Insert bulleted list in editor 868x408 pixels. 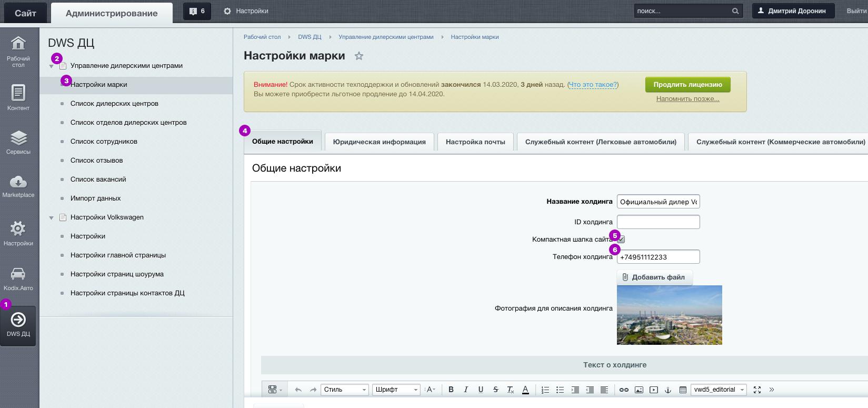[560, 390]
